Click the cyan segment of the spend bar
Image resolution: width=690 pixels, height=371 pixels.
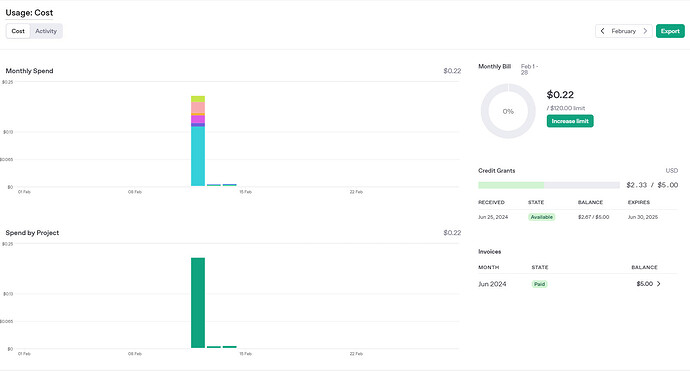198,156
